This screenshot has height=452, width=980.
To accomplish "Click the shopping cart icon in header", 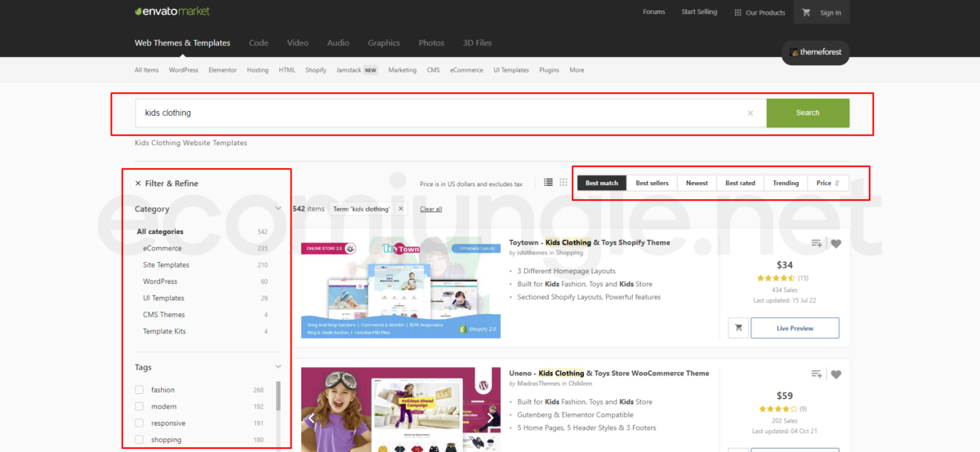I will tap(806, 12).
